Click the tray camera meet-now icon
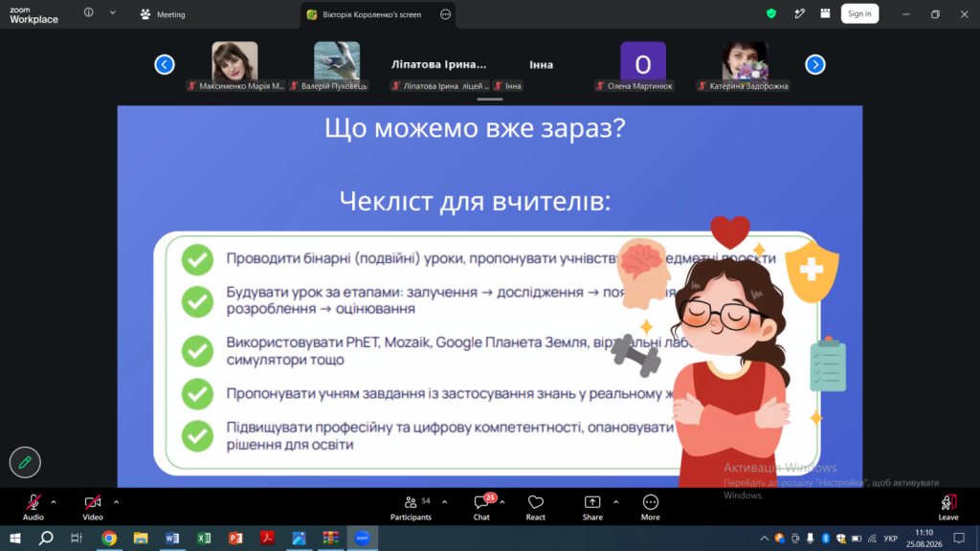The height and width of the screenshot is (551, 980). [794, 539]
